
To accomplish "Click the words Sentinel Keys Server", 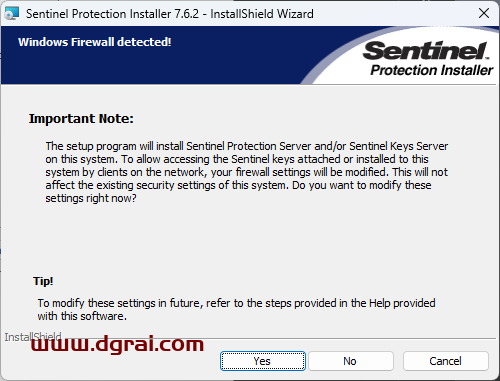I will click(398, 146).
